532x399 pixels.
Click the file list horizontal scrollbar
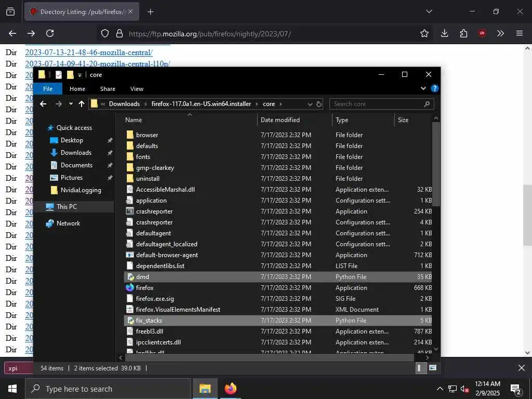[270, 357]
